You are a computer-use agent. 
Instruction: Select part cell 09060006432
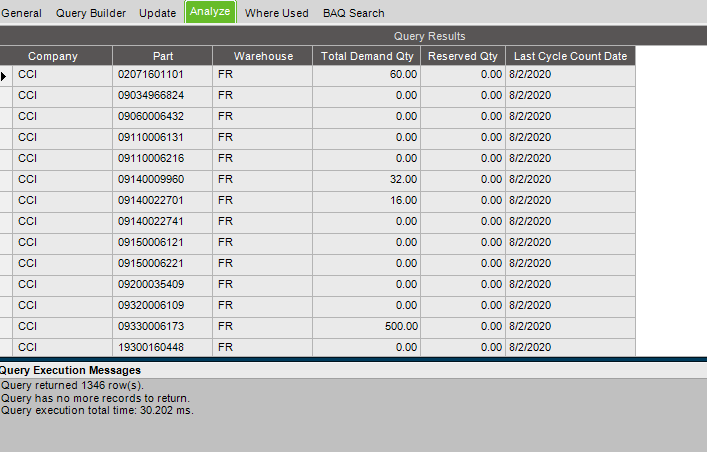coord(163,116)
